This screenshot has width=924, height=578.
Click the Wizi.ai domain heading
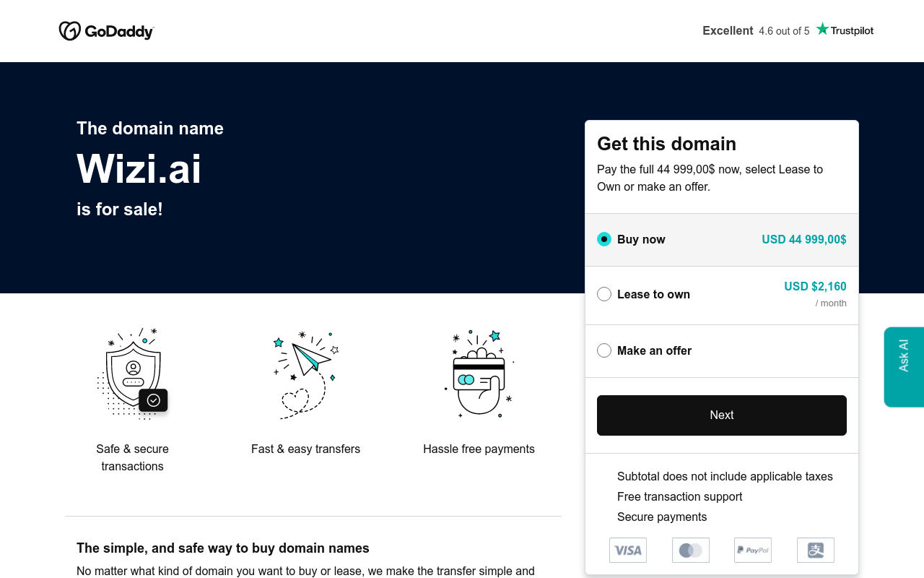pyautogui.click(x=139, y=169)
